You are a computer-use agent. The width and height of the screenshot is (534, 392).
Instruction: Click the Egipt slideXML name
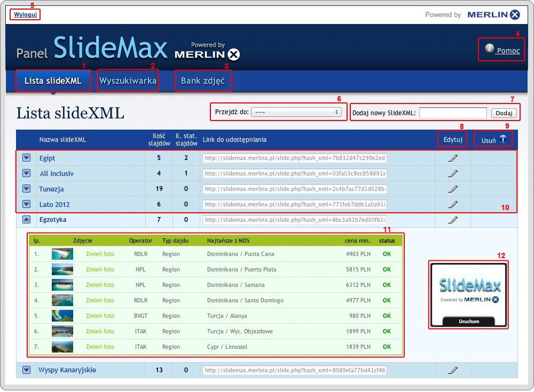[47, 158]
